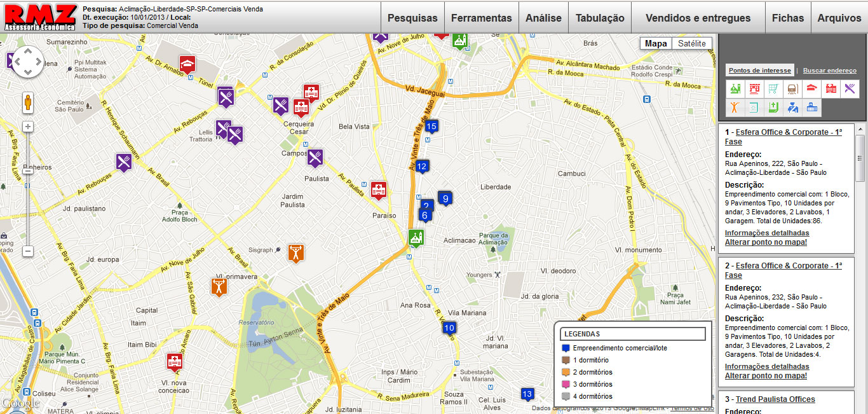Enable the orange gym figure icon
868x414 pixels.
pyautogui.click(x=735, y=107)
